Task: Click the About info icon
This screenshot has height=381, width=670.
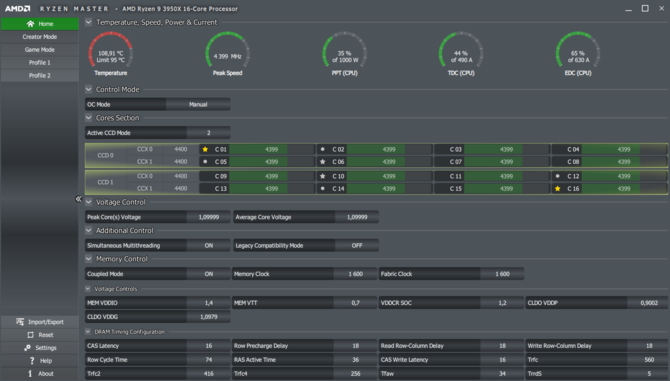Action: pos(30,373)
